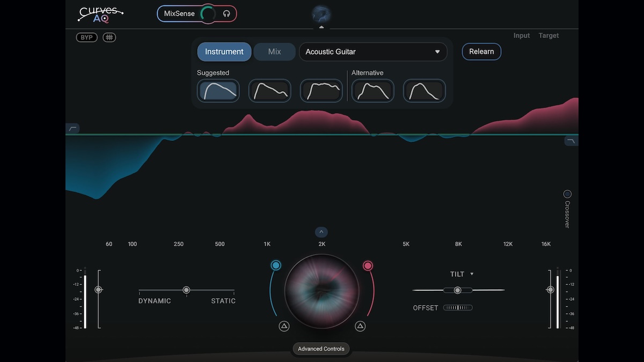
Task: Select the third Suggested curve thumbnail
Action: click(321, 91)
